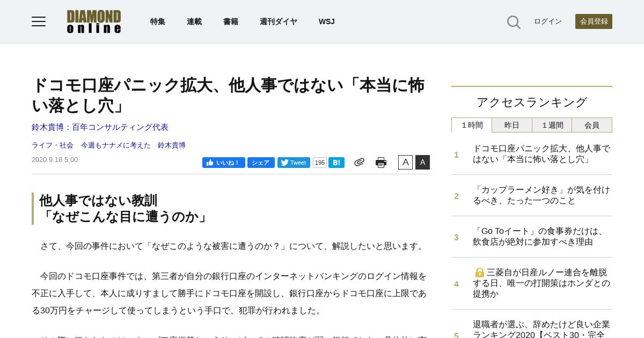Image resolution: width=644 pixels, height=338 pixels.
Task: Open WSJ menu
Action: click(327, 21)
